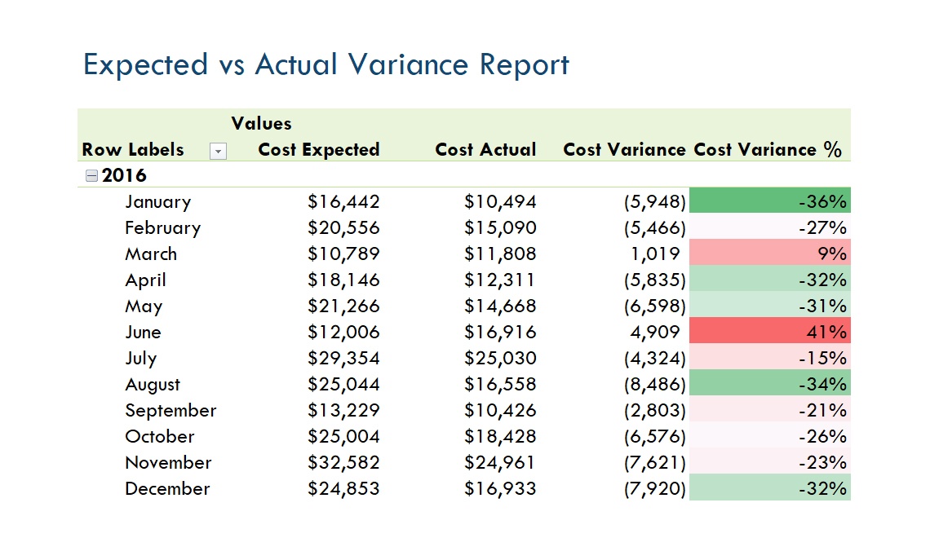Viewport: 930px width, 560px height.
Task: Select the $16,916 Cost Actual cell
Action: [x=500, y=332]
